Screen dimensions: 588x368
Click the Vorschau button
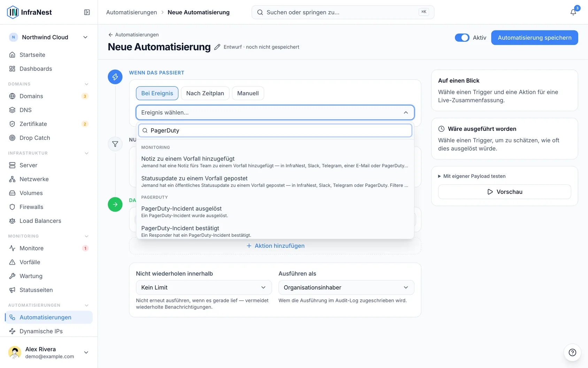coord(504,192)
